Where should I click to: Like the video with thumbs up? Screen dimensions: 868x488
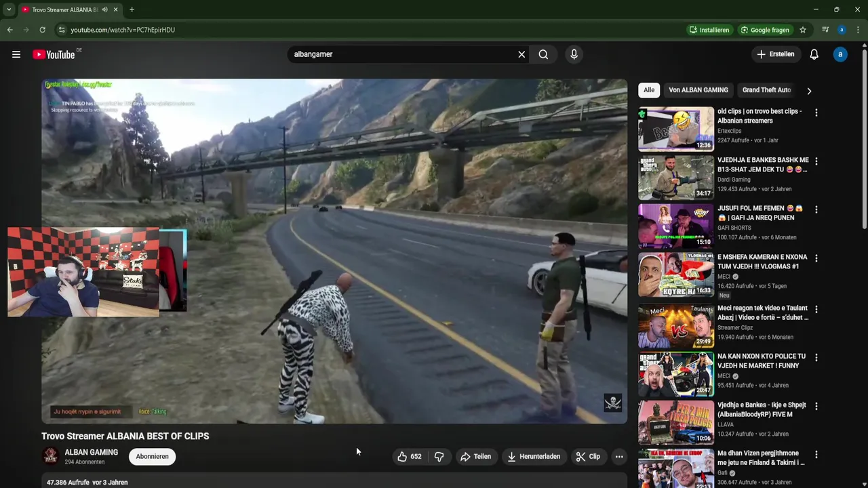(409, 456)
